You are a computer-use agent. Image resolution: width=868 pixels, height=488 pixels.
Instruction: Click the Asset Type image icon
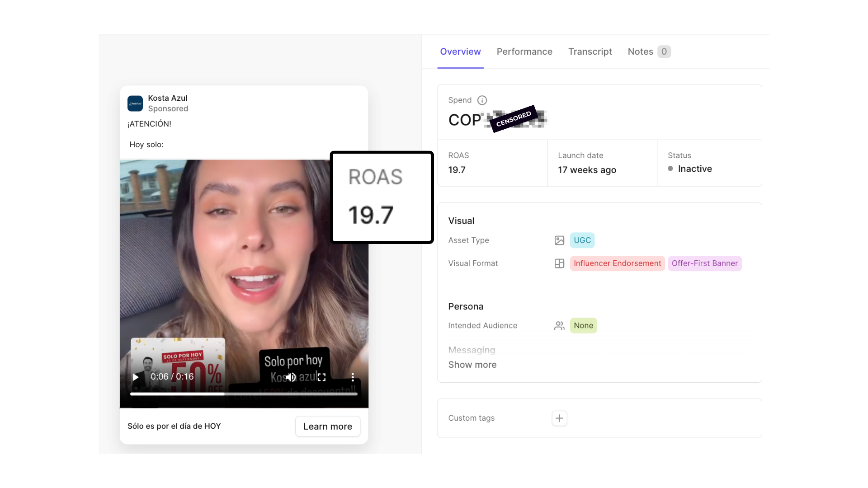click(559, 240)
